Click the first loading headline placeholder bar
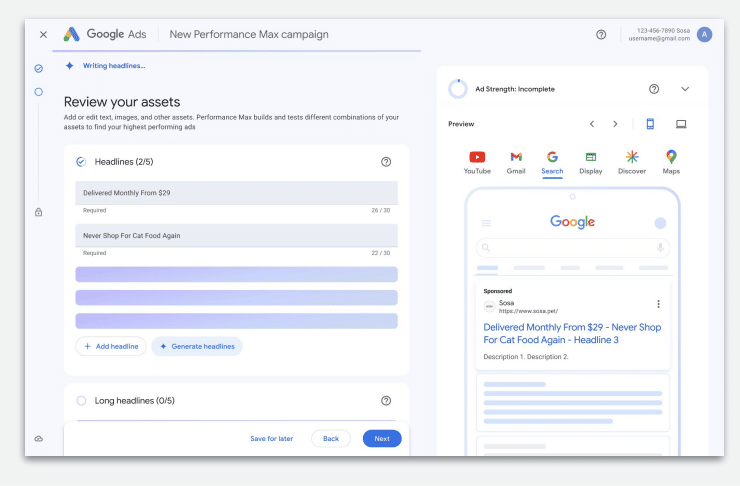Screen dimensions: 740x486 [x=236, y=274]
